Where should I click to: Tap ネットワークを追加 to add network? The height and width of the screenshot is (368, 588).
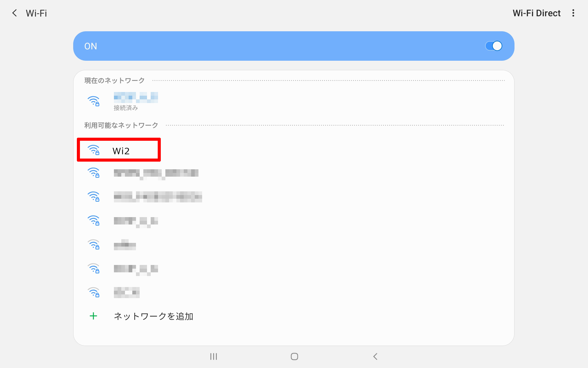[x=153, y=316]
